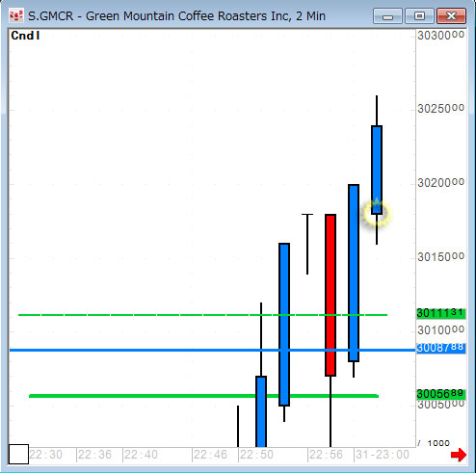Screen dimensions: 476x473
Task: Click the 22:56 time axis label
Action: 326,455
